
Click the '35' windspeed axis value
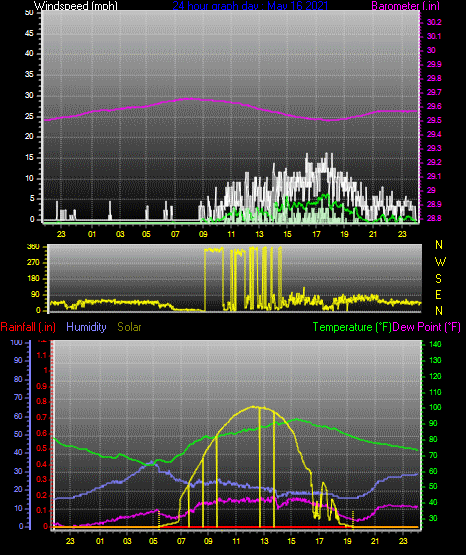coord(29,75)
